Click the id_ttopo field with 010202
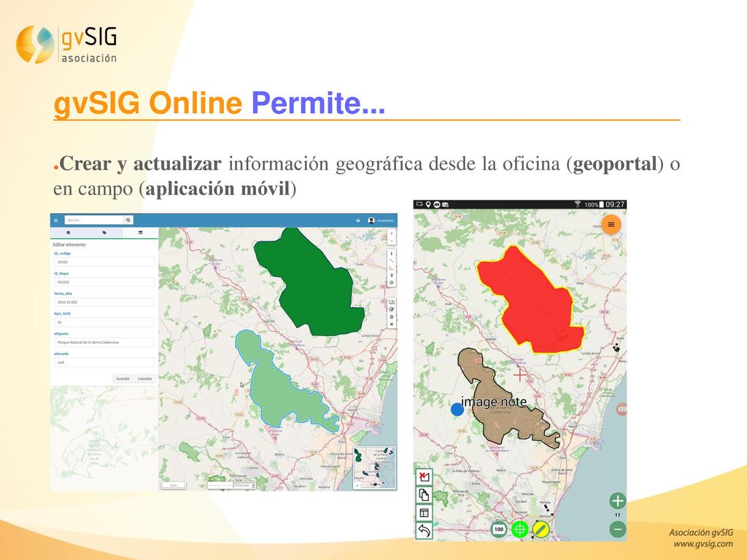Viewport: 747px width, 560px height. click(x=104, y=282)
